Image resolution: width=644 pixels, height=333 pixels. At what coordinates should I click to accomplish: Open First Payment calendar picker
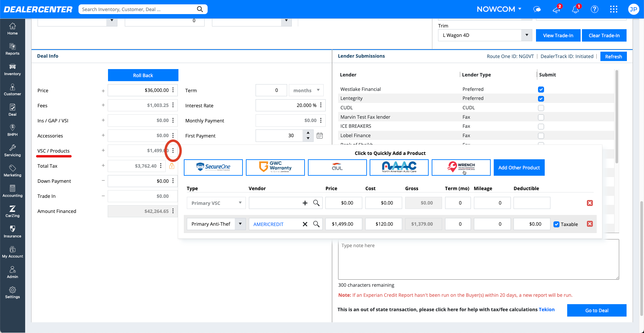click(320, 136)
